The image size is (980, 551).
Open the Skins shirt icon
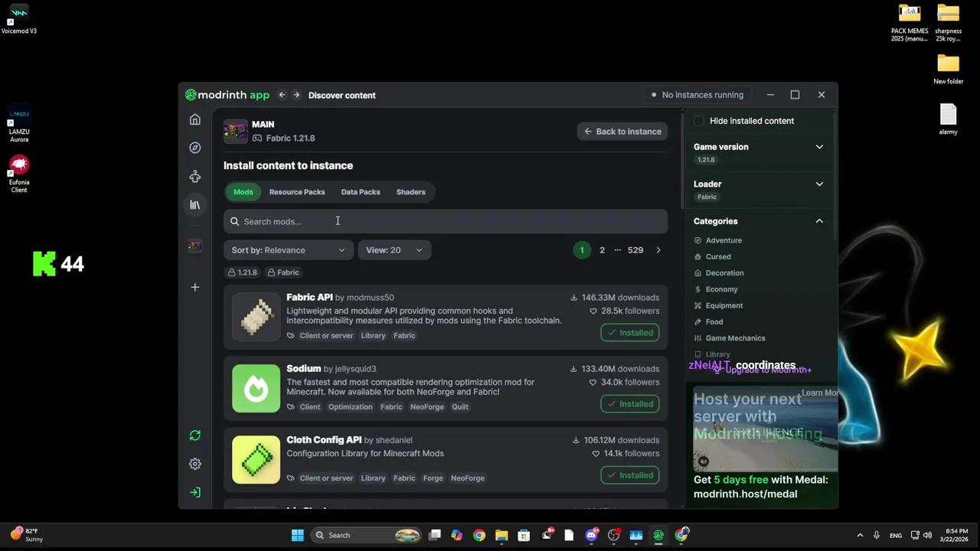[x=195, y=177]
